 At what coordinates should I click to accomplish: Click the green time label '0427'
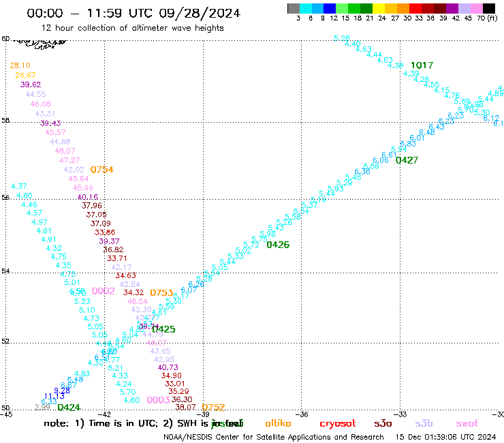tap(407, 160)
